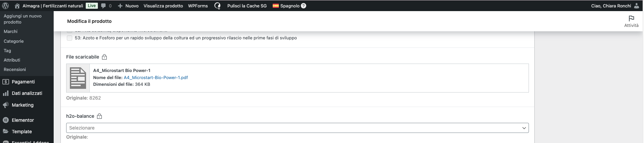Open the comments bubble icon
This screenshot has height=143, width=644.
(x=103, y=6)
